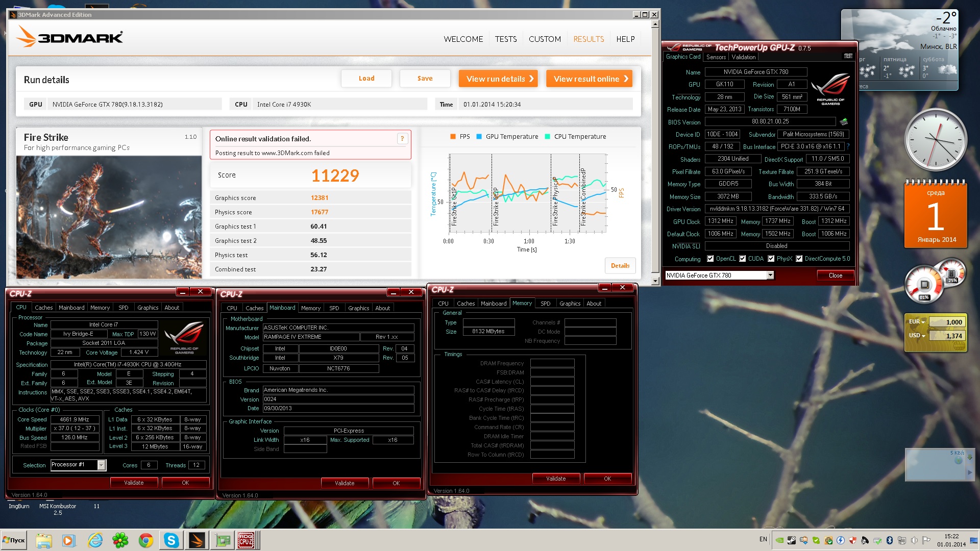
Task: Open Skype from the taskbar
Action: pos(171,540)
